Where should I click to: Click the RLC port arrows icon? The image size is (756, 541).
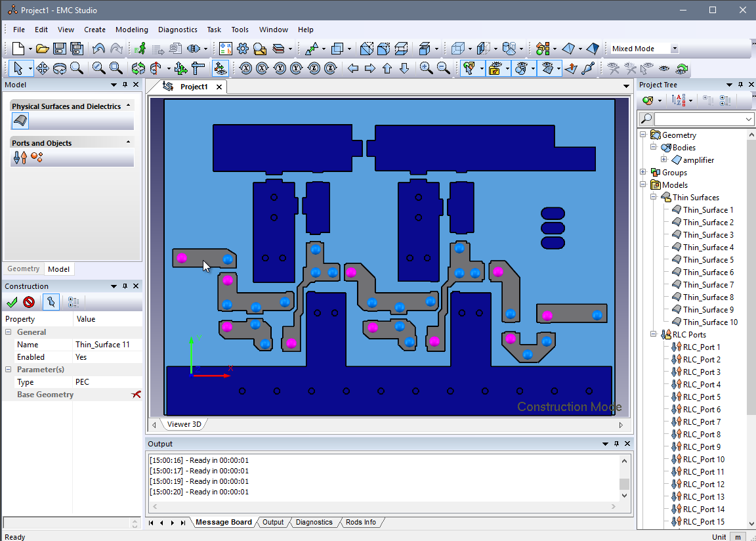[x=20, y=158]
